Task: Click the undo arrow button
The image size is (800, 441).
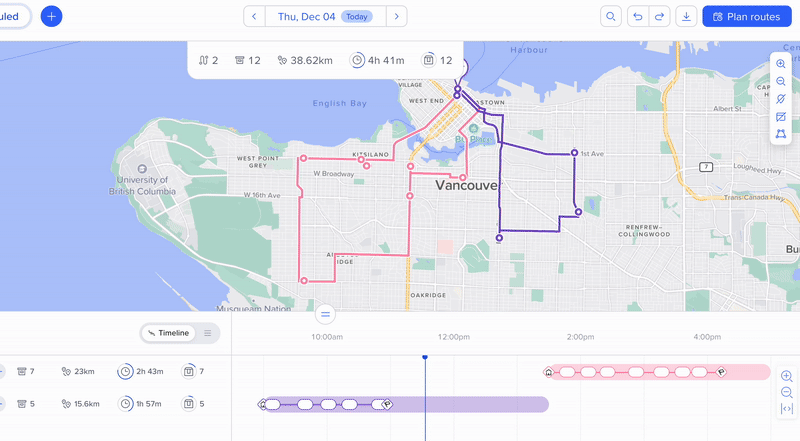Action: (638, 16)
